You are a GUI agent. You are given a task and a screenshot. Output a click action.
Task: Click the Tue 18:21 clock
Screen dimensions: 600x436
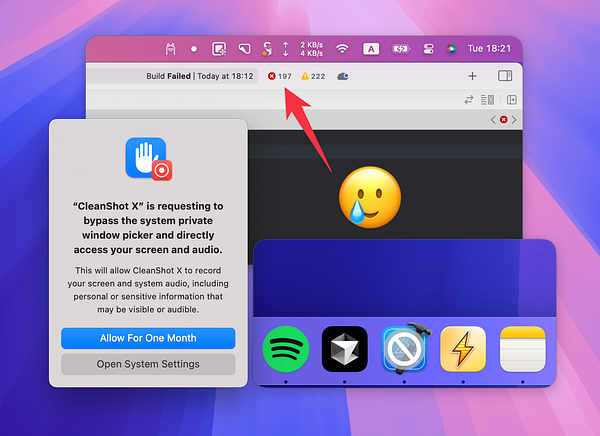(489, 49)
